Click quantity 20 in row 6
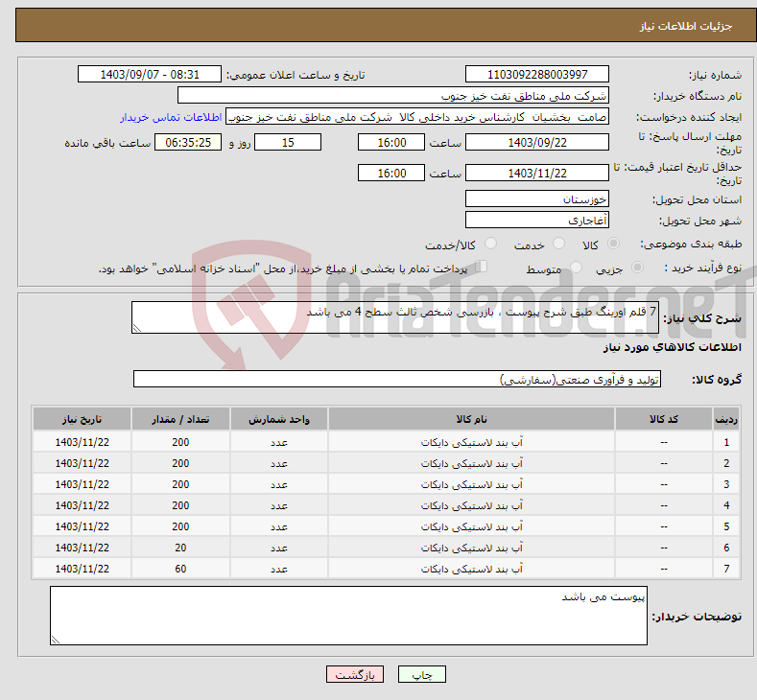This screenshot has width=757, height=700. [180, 548]
